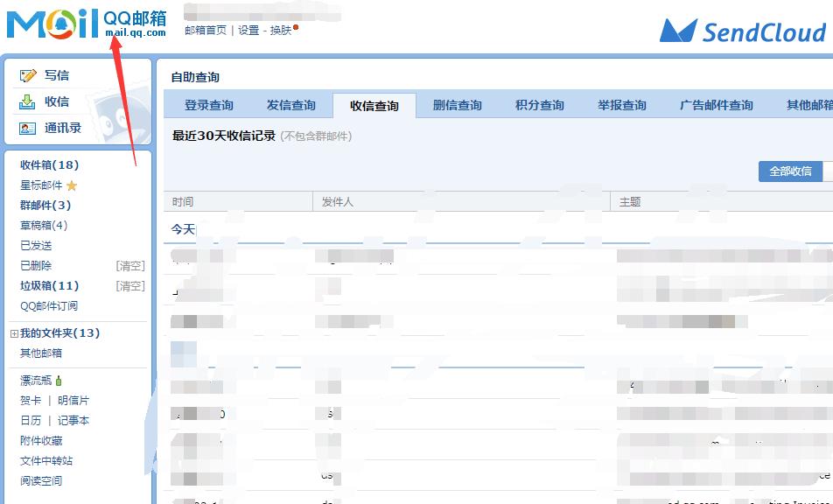Empty the trash via 垃圾箱 清空 link
This screenshot has width=833, height=504.
coord(129,285)
